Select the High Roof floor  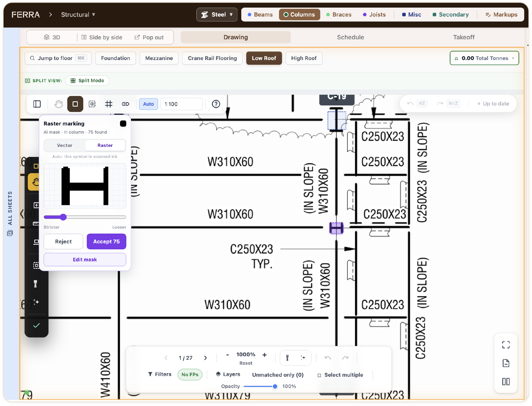point(304,58)
